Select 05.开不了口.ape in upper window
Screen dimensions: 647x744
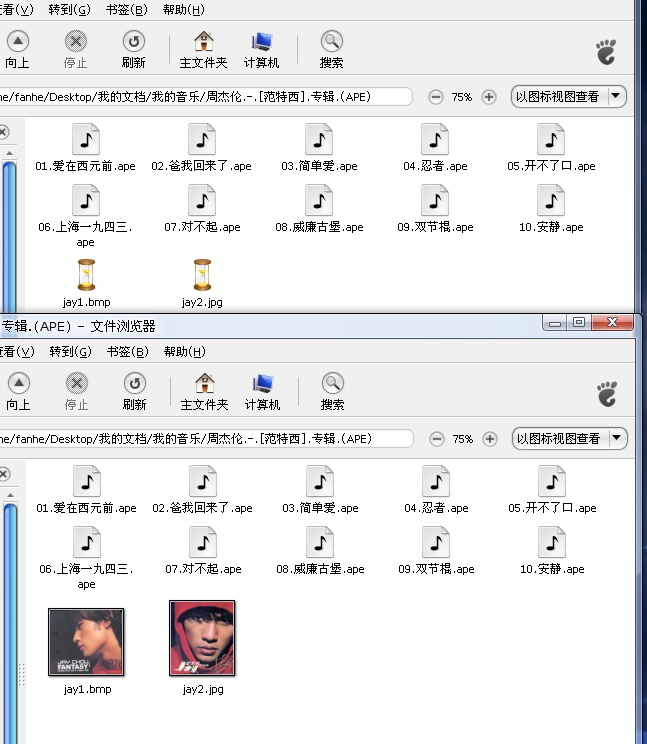tap(551, 148)
